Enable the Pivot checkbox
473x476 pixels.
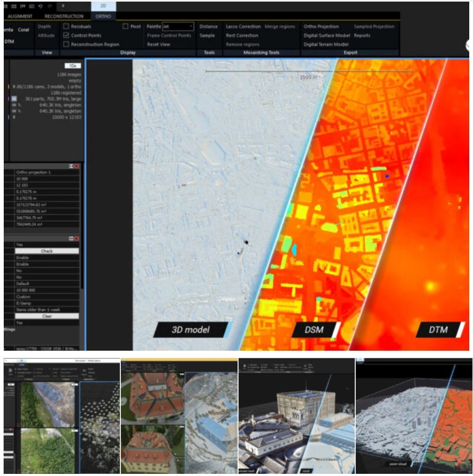(x=126, y=27)
